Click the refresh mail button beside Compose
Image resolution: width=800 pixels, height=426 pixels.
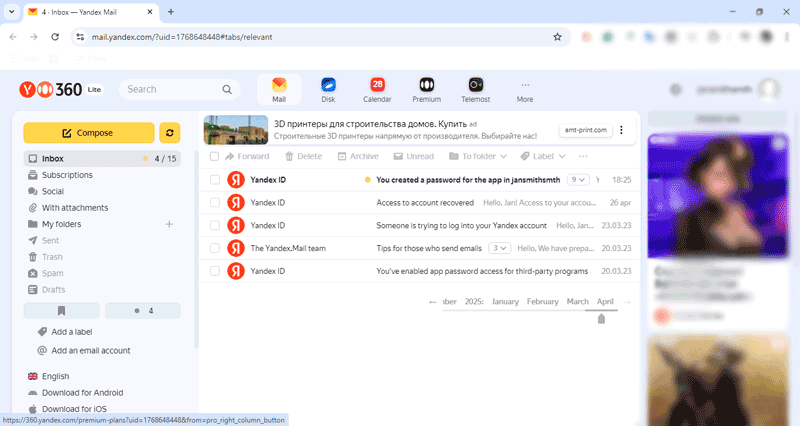(169, 133)
